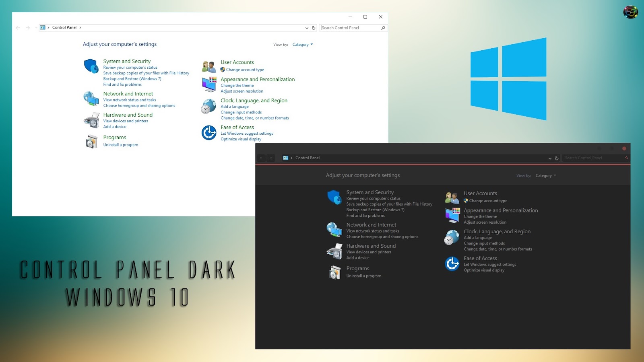Click Uninstall a program in light window
The image size is (644, 362).
click(121, 145)
